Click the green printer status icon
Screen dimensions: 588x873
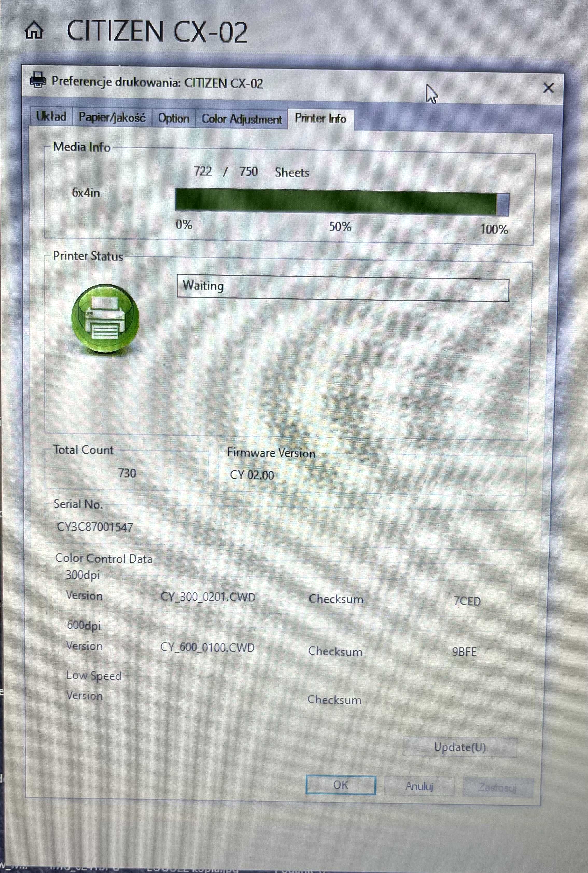tap(105, 318)
